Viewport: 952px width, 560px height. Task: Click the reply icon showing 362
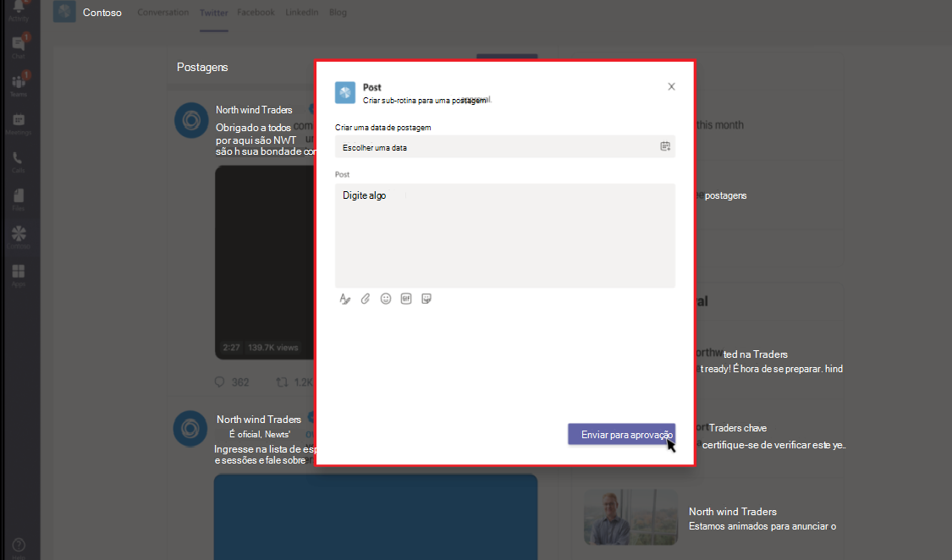220,382
